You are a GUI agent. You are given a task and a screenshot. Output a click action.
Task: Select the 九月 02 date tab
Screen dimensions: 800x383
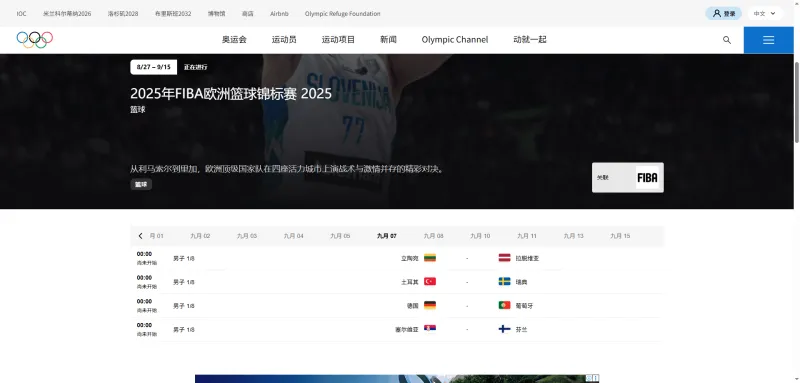click(200, 236)
